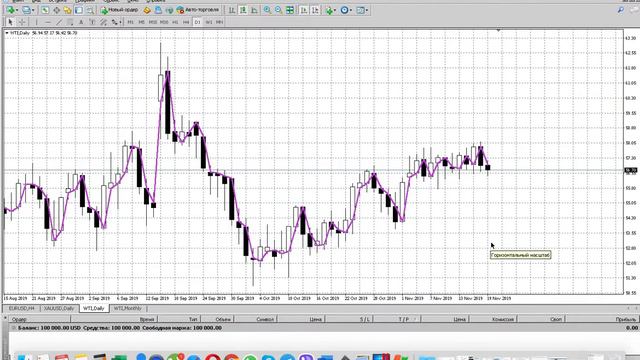Select the crosshair tool
Viewport: 640px width, 360px height.
coord(22,22)
